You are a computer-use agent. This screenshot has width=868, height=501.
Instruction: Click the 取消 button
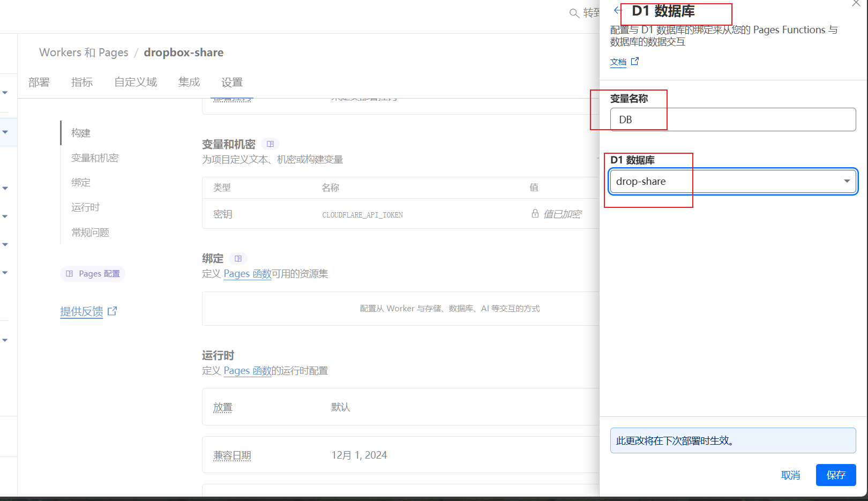790,475
